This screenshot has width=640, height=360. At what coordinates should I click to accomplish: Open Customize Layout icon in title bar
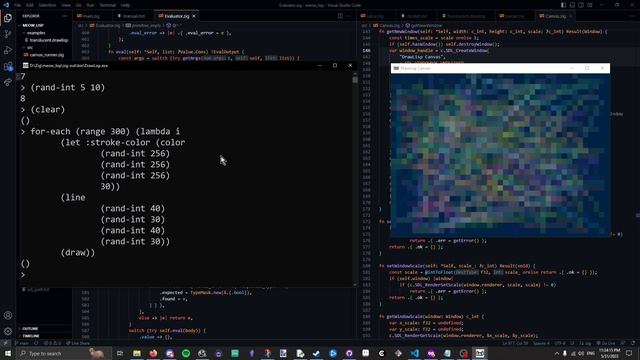[590, 5]
